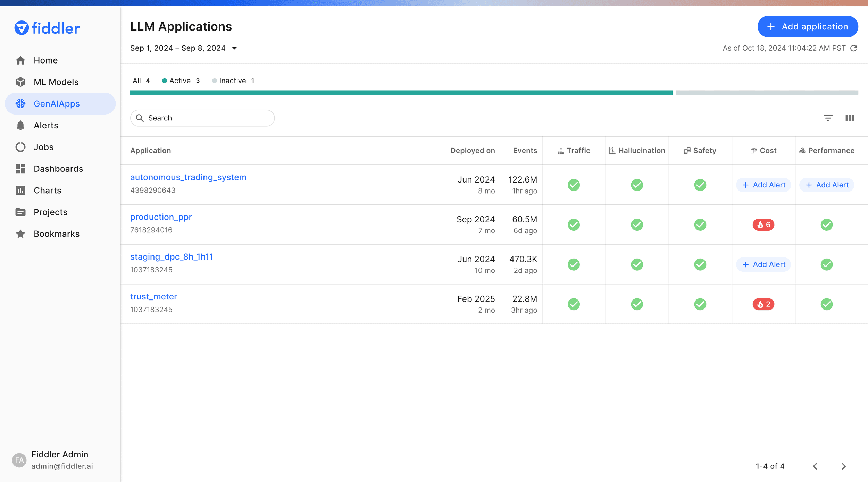Go to next page chevron
The height and width of the screenshot is (482, 868).
pos(843,466)
